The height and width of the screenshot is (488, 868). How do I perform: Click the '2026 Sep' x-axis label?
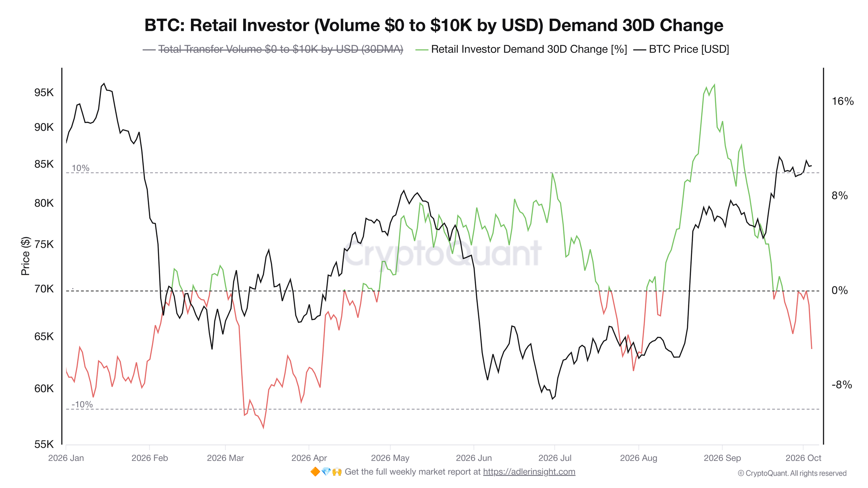pos(722,458)
